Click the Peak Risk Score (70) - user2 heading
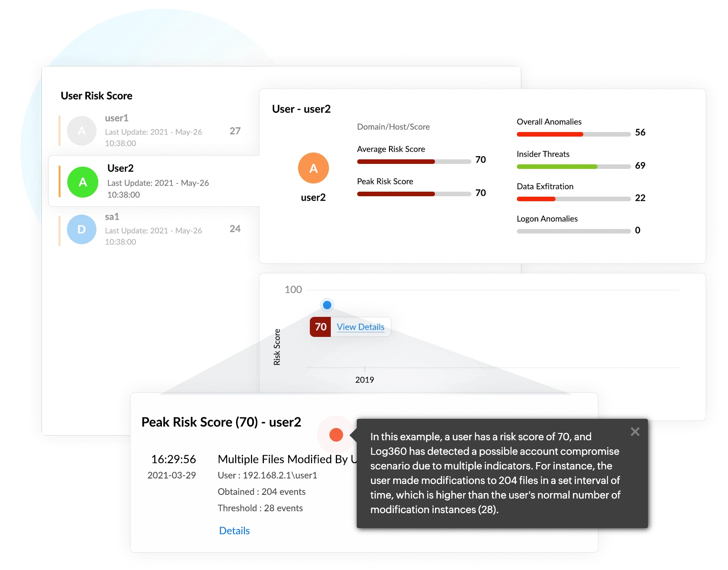 [x=221, y=422]
